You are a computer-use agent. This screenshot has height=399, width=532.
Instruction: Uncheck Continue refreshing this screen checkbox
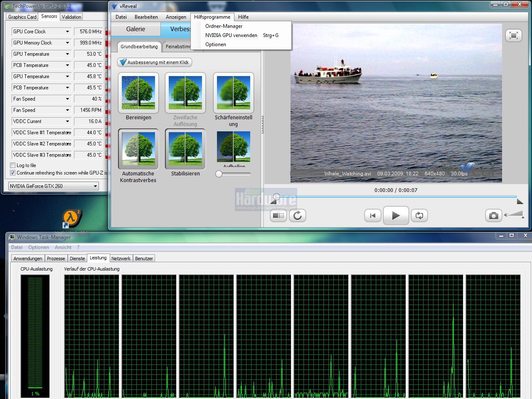pyautogui.click(x=12, y=173)
